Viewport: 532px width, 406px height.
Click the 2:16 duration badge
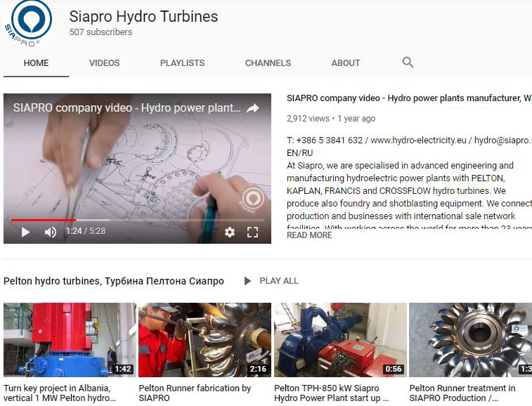pyautogui.click(x=258, y=369)
